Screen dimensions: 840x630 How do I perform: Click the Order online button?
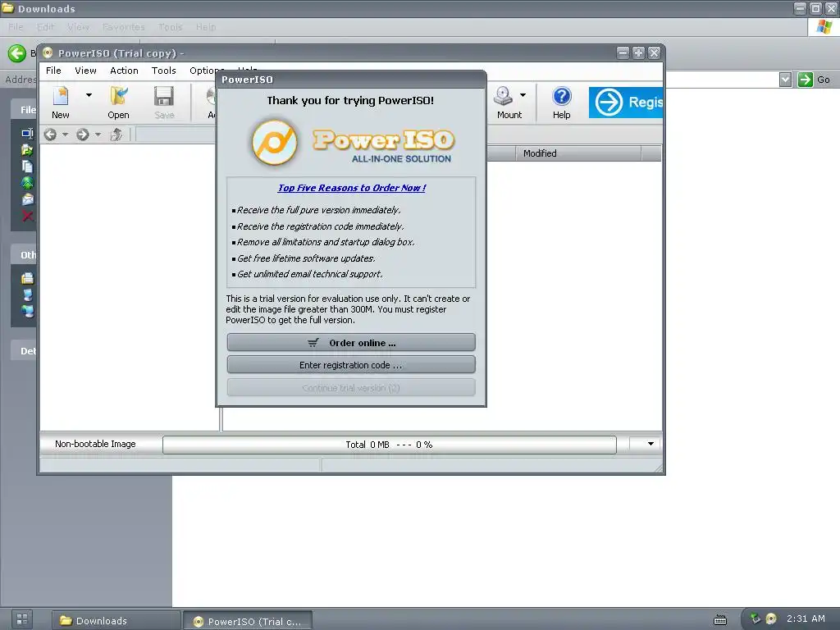[x=351, y=343]
